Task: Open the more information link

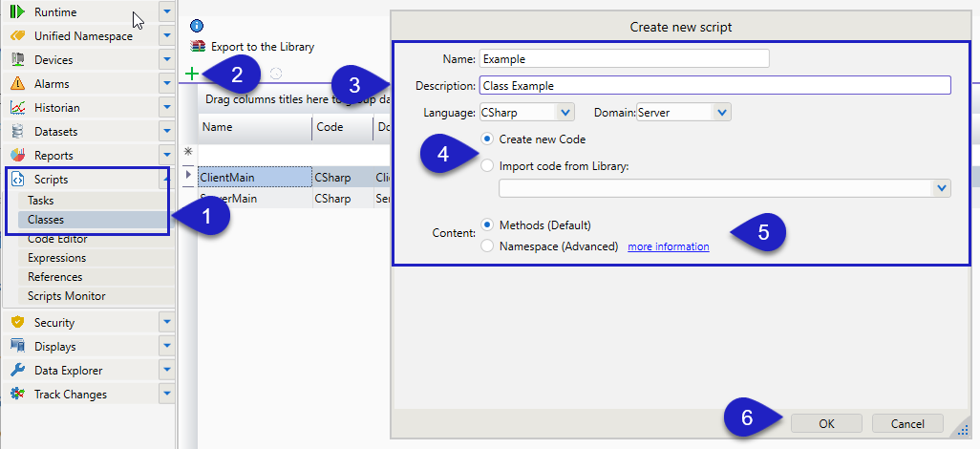Action: click(668, 246)
